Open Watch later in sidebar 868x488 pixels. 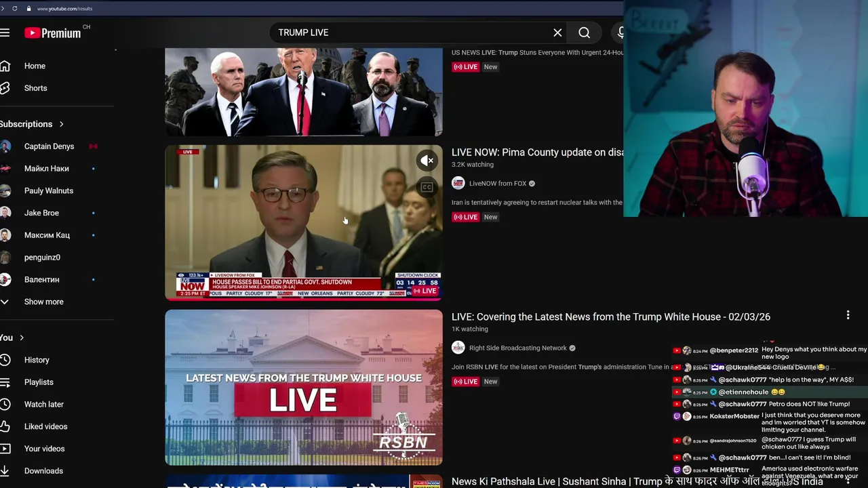[44, 405]
